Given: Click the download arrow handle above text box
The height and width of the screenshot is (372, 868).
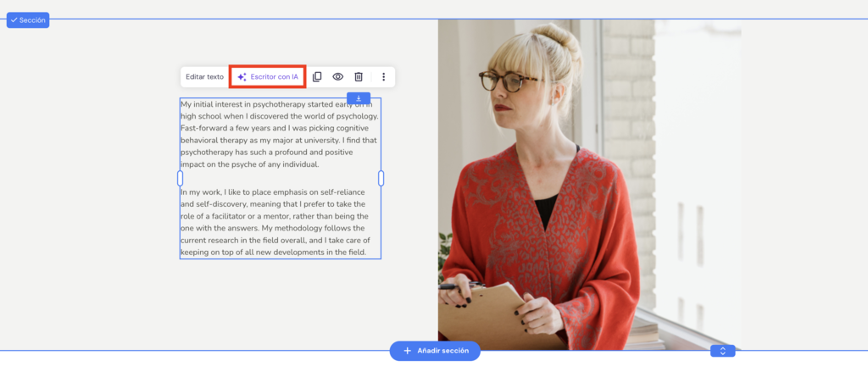Looking at the screenshot, I should [359, 98].
